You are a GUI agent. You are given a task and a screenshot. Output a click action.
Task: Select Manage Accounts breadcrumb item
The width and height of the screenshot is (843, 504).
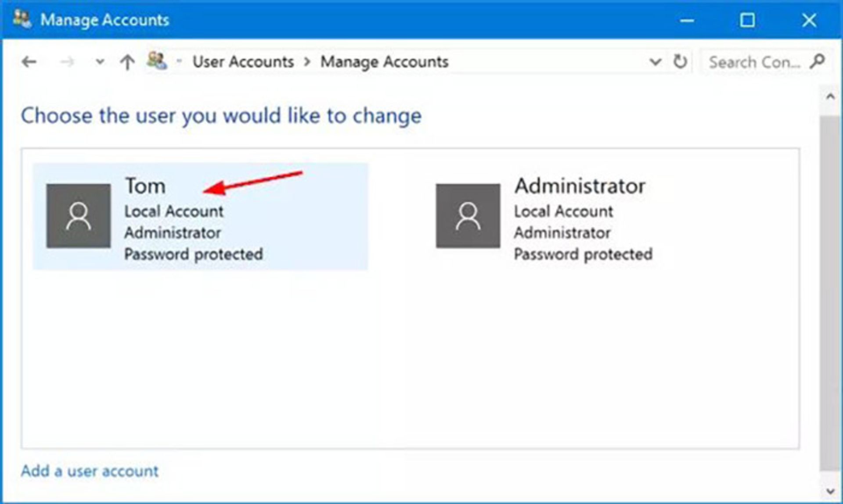384,62
